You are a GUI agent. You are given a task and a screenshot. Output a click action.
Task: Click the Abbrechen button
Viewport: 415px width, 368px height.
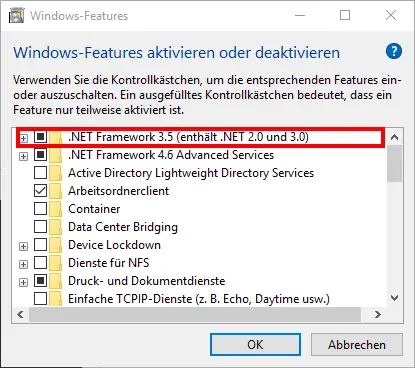[x=357, y=344]
